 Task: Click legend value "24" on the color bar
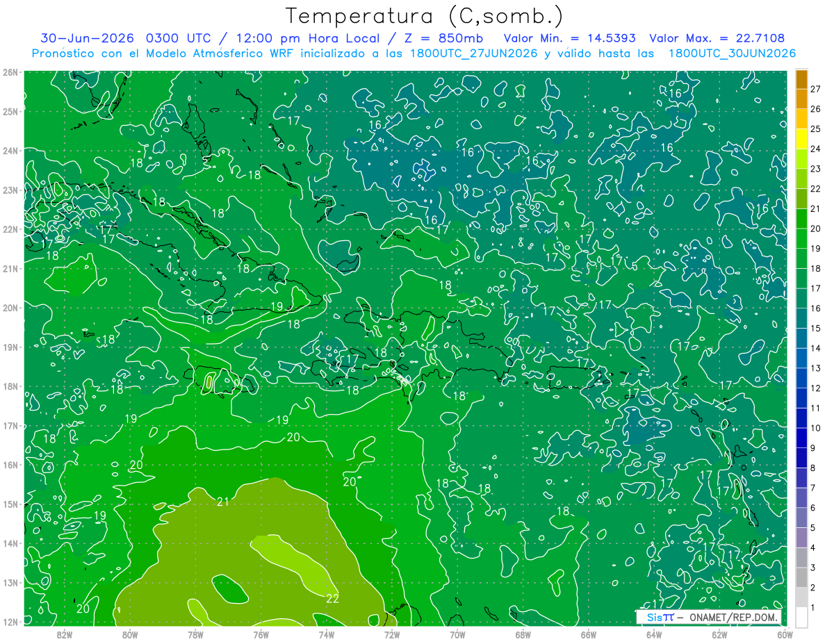click(x=815, y=149)
